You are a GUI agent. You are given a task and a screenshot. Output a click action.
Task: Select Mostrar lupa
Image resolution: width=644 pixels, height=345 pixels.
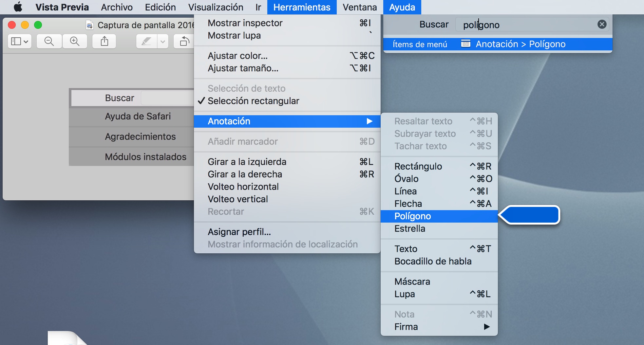(287, 35)
